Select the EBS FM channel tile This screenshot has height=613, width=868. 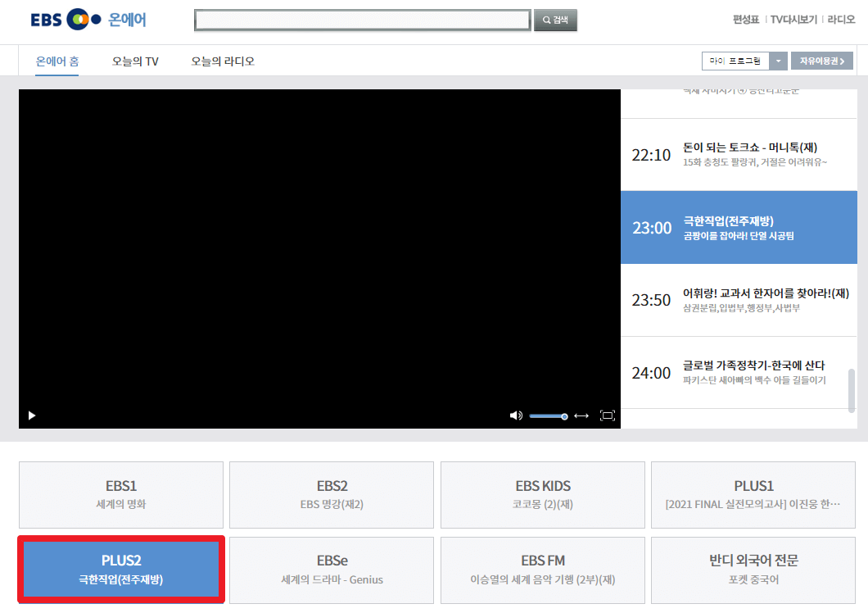(542, 570)
